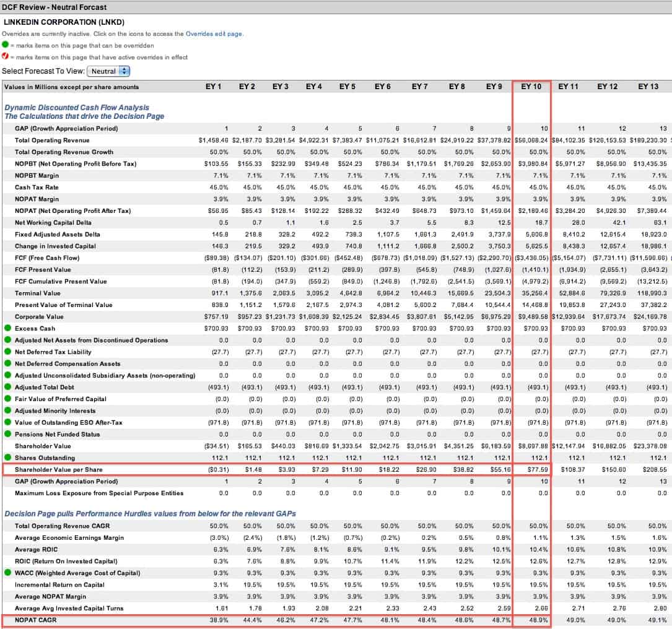
Task: Click Maximum Loss Exposure from Special Purpose Entities
Action: click(99, 493)
